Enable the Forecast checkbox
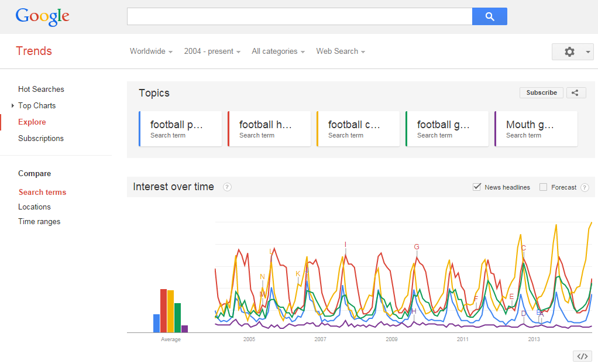 [543, 187]
